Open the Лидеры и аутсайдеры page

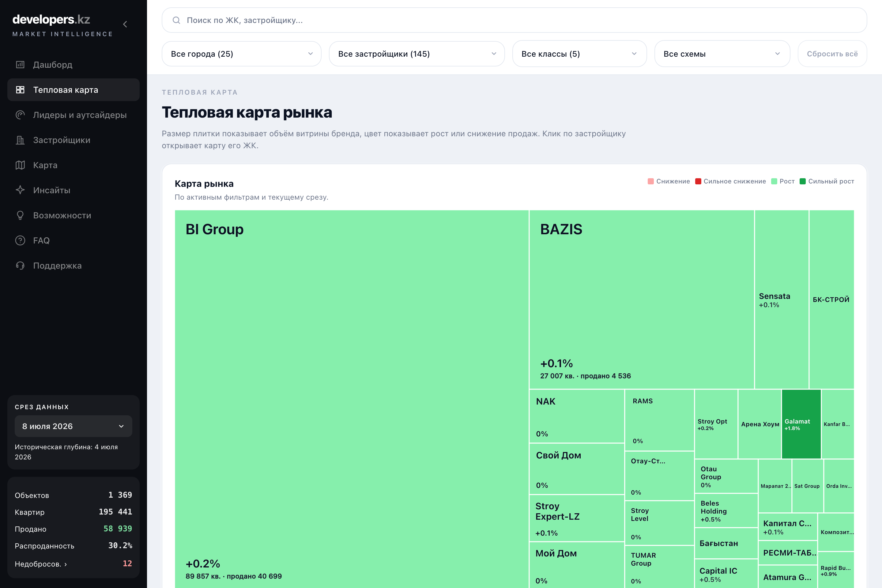pos(73,115)
